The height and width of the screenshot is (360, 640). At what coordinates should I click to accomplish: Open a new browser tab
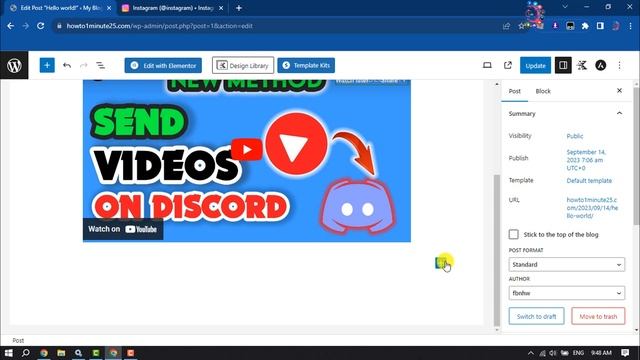click(x=239, y=8)
